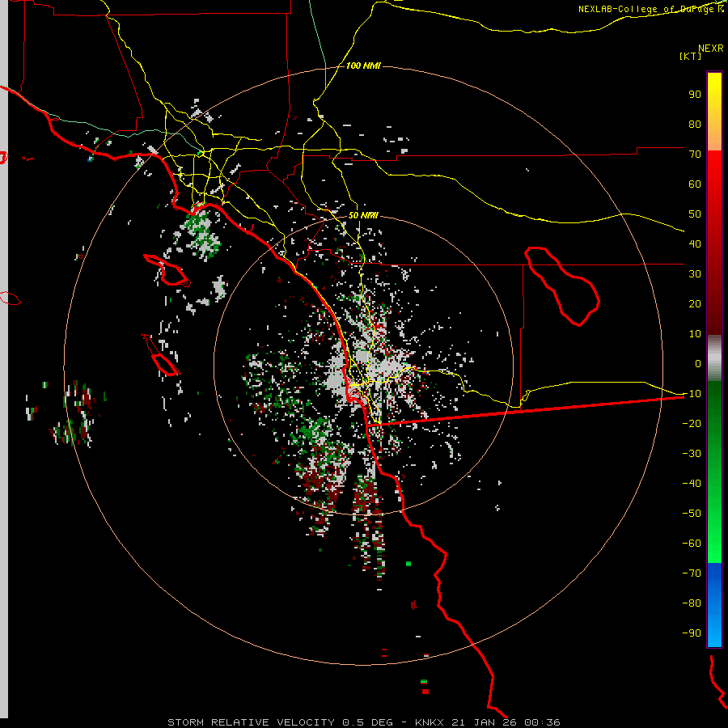Click the "-80" value on velocity scale
Viewport: 728px width, 728px height.
coord(692,603)
